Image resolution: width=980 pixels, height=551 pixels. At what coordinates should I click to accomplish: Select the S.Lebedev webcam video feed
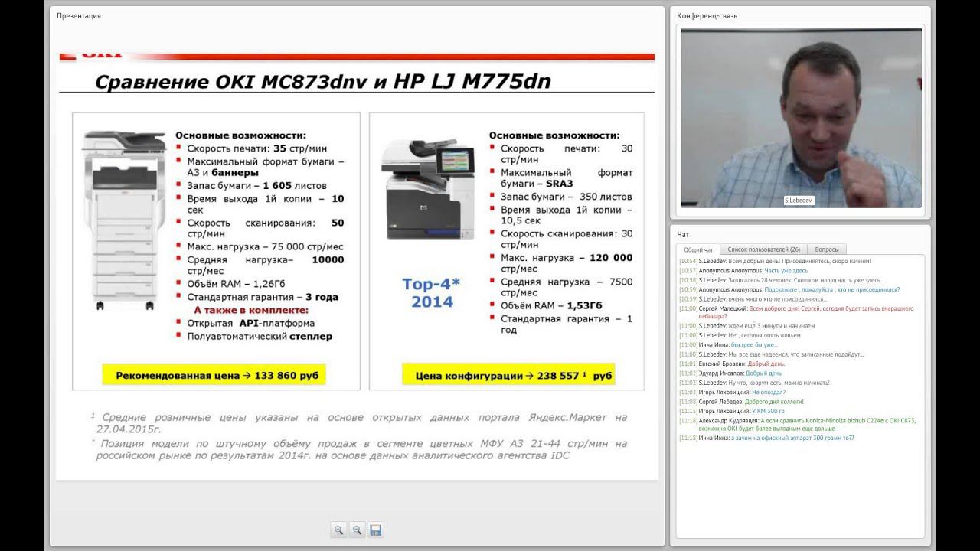point(802,119)
